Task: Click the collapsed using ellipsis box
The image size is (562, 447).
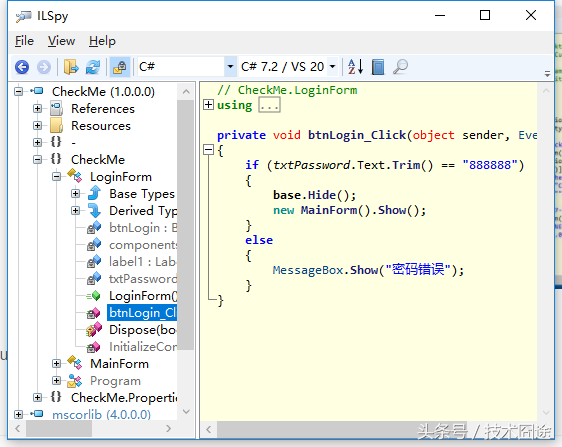Action: [x=270, y=105]
